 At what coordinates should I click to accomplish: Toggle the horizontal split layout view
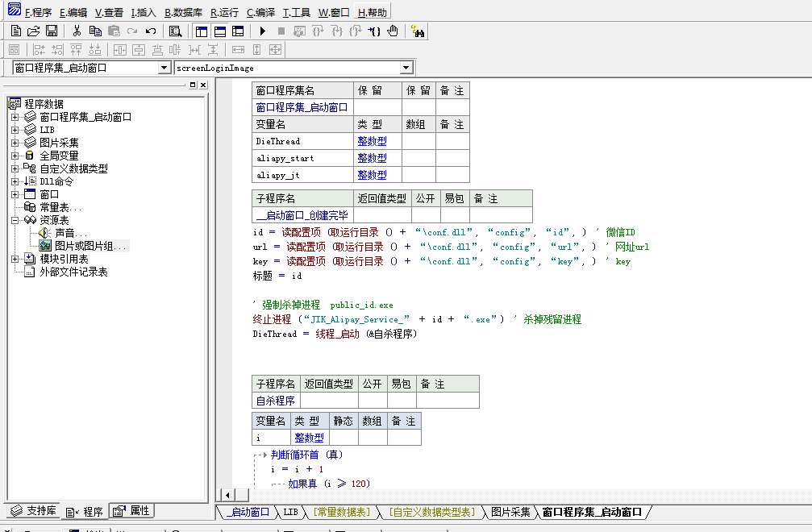click(x=220, y=31)
